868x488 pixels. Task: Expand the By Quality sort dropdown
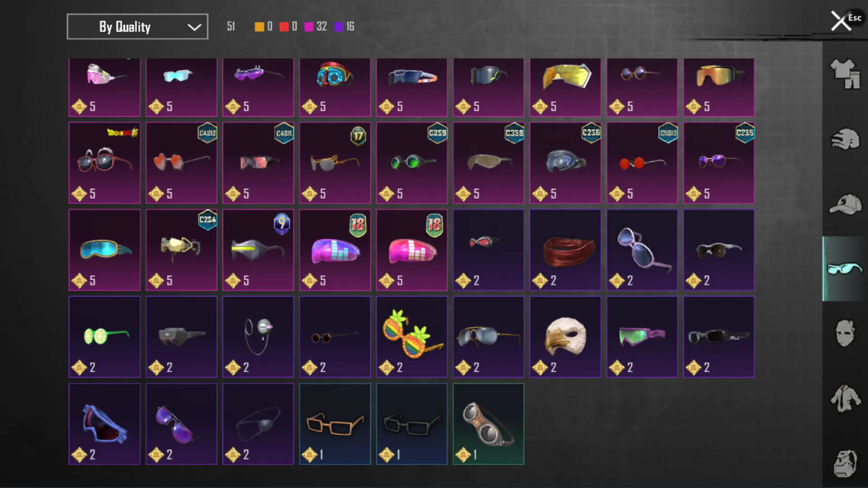click(137, 27)
